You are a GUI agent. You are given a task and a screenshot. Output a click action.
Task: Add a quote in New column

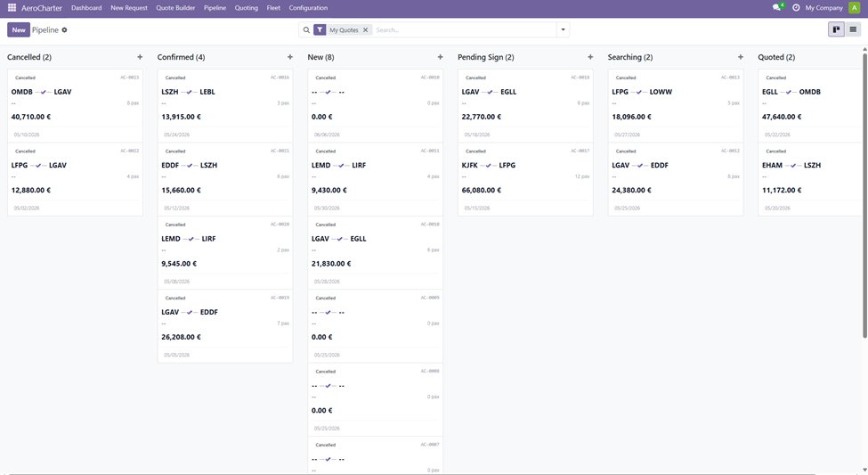click(x=440, y=57)
